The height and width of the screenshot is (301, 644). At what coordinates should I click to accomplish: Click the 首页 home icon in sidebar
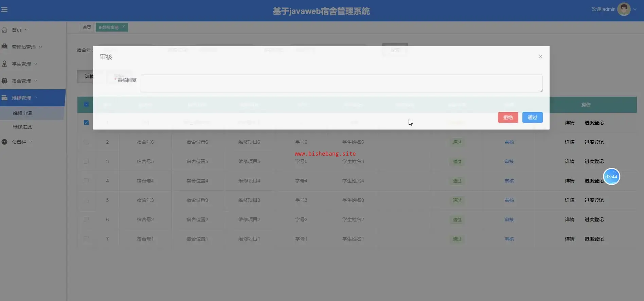(x=4, y=30)
